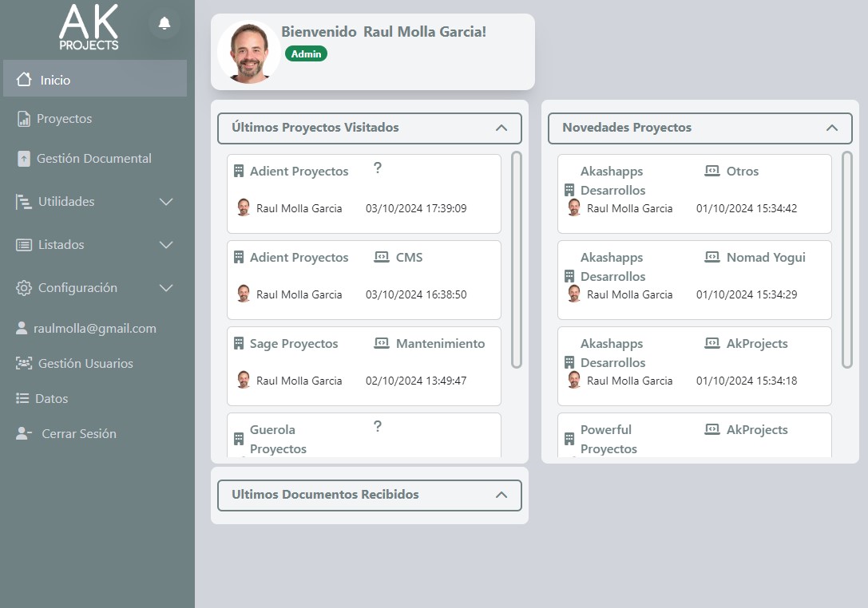Screen dimensions: 868x608
Task: Click the laptop icon next to Nomad Yogui
Action: coord(712,257)
